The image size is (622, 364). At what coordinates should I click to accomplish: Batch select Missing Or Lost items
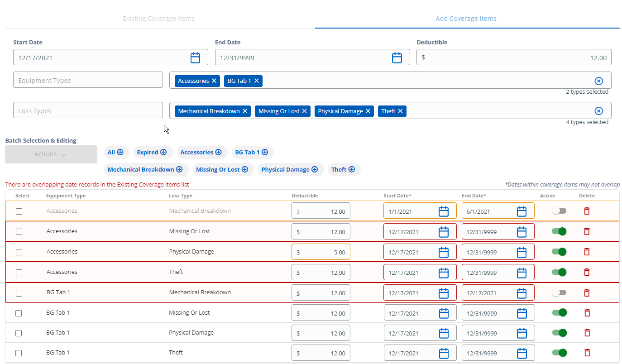(x=222, y=170)
